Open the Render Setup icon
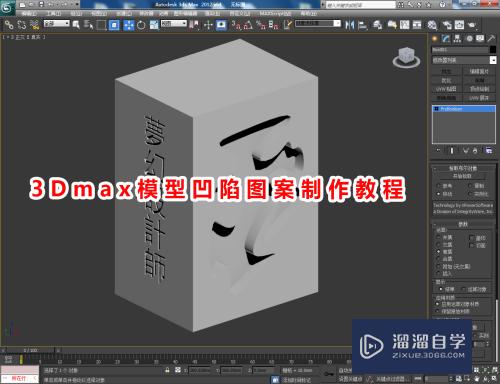Image resolution: width=500 pixels, height=384 pixels. tap(447, 25)
